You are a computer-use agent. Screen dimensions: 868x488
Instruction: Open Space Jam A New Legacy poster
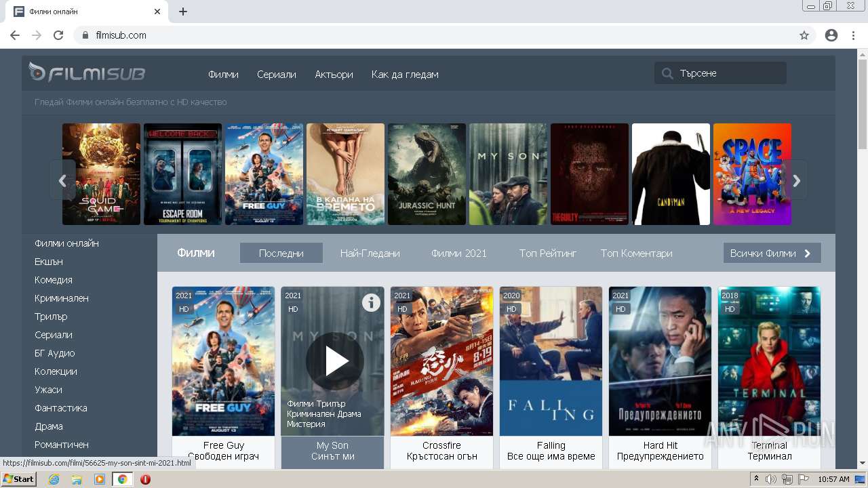click(x=752, y=174)
